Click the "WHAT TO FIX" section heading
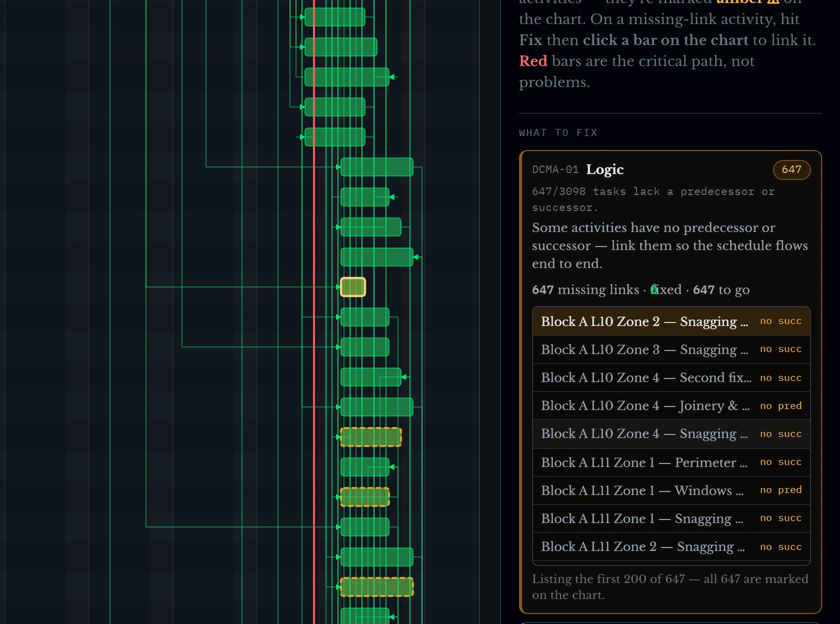Image resolution: width=840 pixels, height=624 pixels. pos(558,133)
